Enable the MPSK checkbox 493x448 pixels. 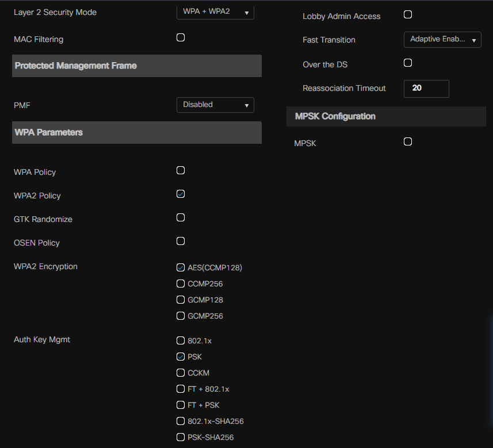point(408,142)
